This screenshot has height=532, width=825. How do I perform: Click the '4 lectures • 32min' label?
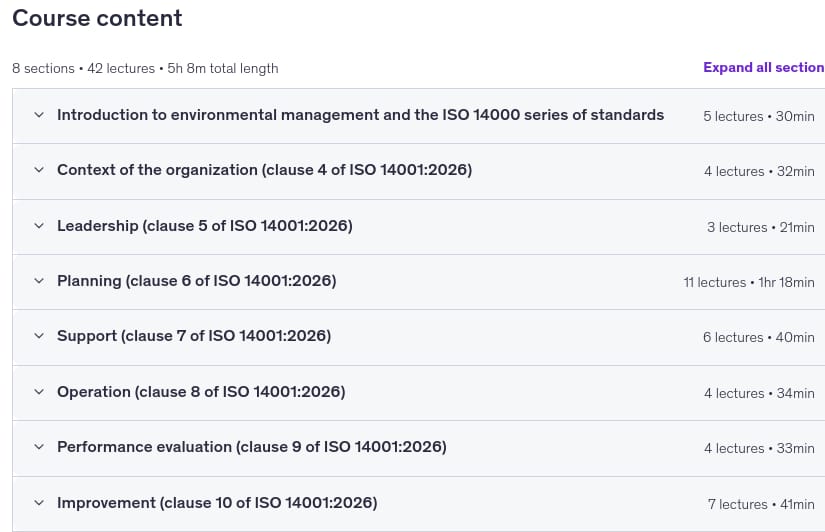[x=759, y=172]
